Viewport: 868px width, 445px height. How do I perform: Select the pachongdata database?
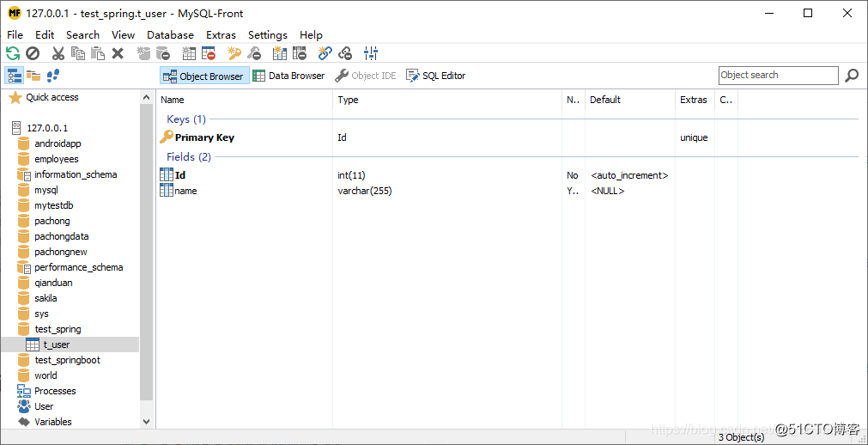click(x=62, y=236)
